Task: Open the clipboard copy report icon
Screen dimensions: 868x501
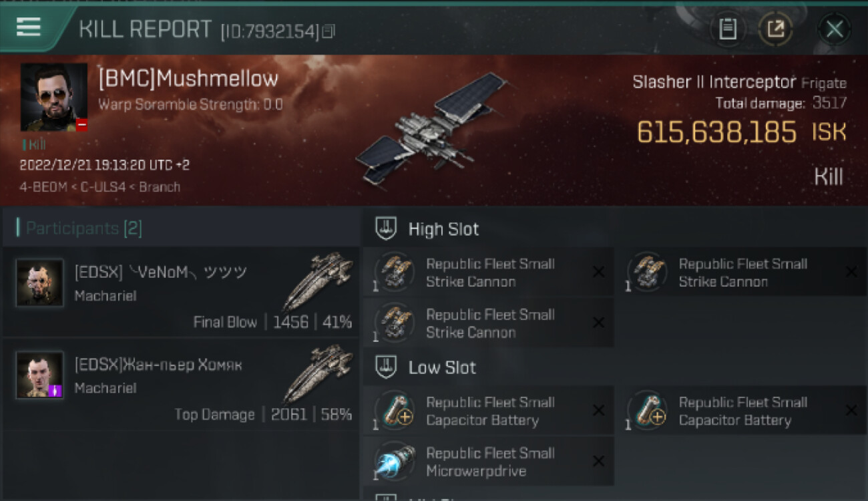Action: tap(728, 29)
